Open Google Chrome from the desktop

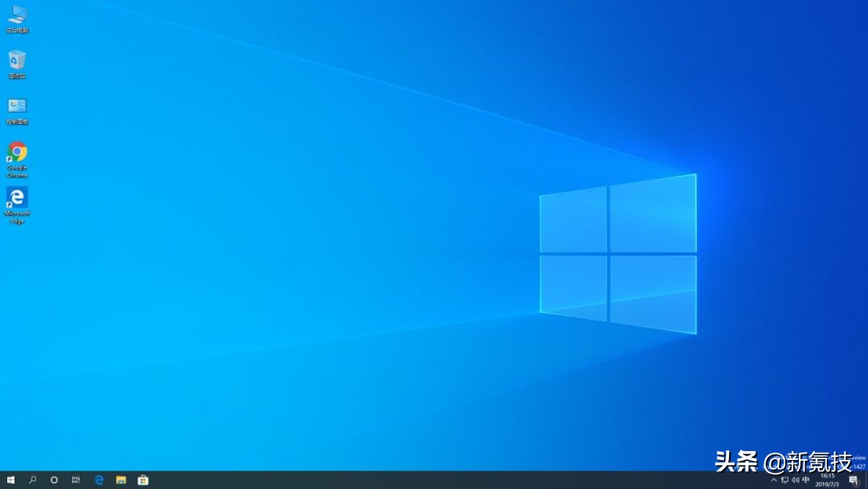click(x=17, y=153)
